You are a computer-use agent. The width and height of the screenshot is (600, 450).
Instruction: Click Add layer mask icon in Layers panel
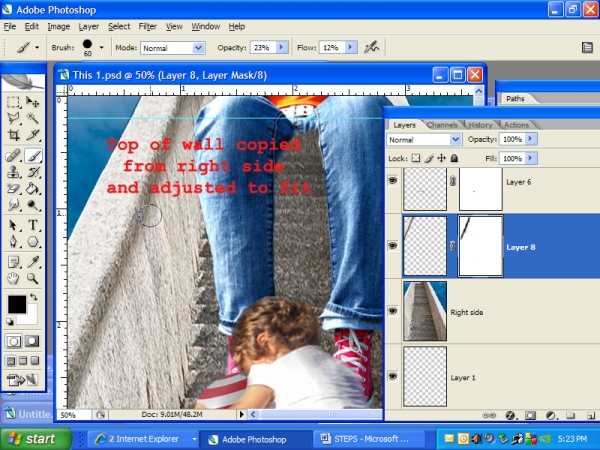pyautogui.click(x=530, y=416)
